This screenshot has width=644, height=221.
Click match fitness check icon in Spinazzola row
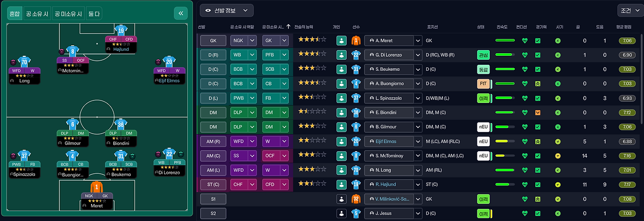pyautogui.click(x=538, y=98)
